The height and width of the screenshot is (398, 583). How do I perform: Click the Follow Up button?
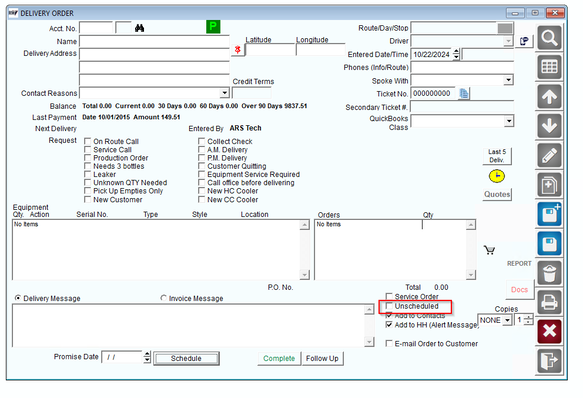(322, 359)
